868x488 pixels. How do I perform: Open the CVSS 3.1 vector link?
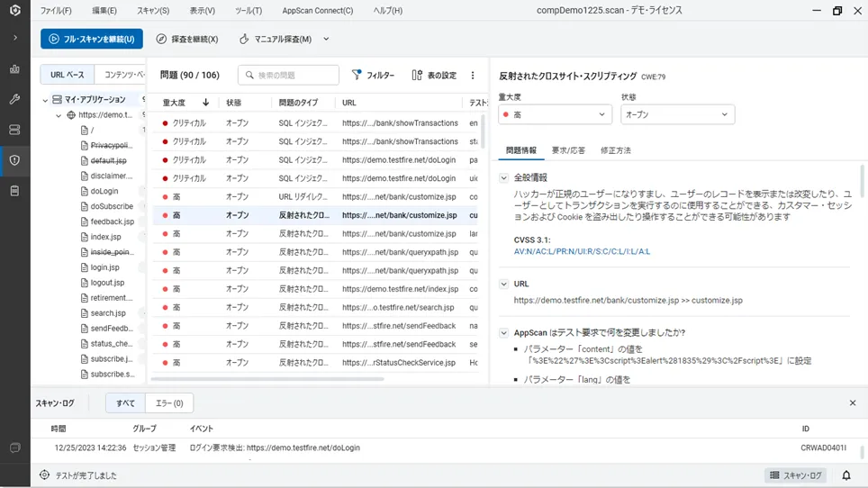(582, 251)
